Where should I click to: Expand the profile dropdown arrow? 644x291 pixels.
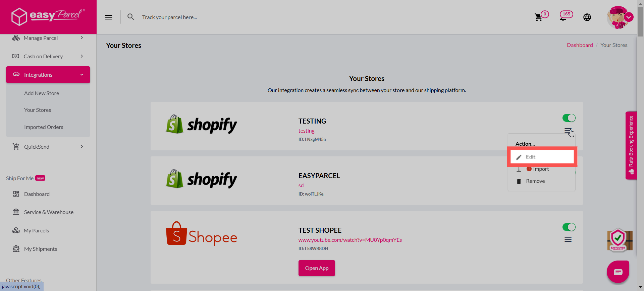coord(629,17)
